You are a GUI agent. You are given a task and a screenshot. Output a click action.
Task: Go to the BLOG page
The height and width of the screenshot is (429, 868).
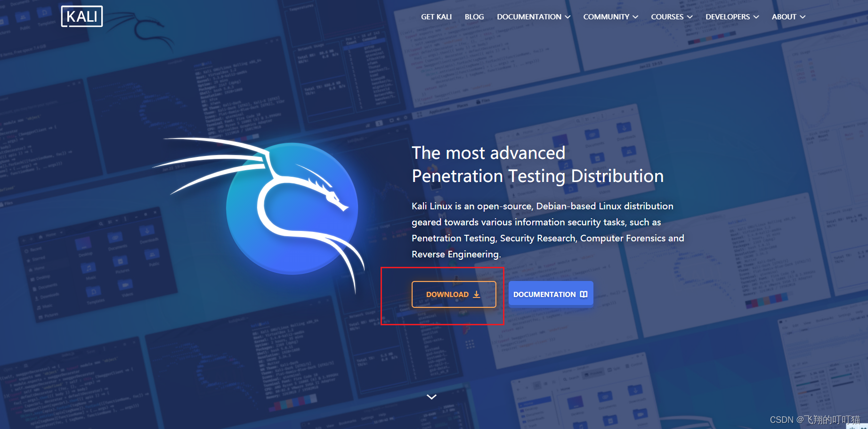474,17
